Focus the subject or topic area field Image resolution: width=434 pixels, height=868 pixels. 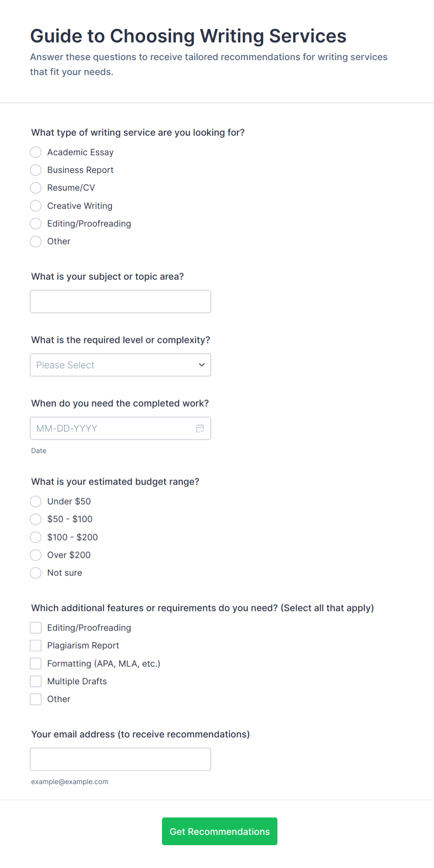point(120,301)
